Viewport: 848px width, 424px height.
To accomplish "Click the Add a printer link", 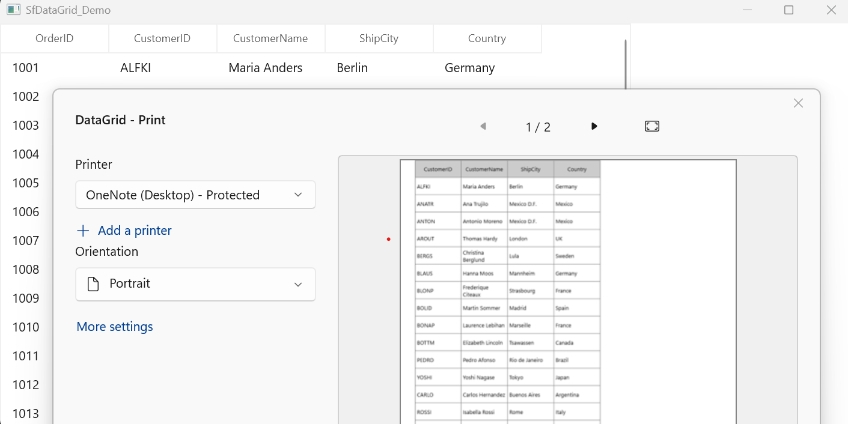I will tap(135, 230).
